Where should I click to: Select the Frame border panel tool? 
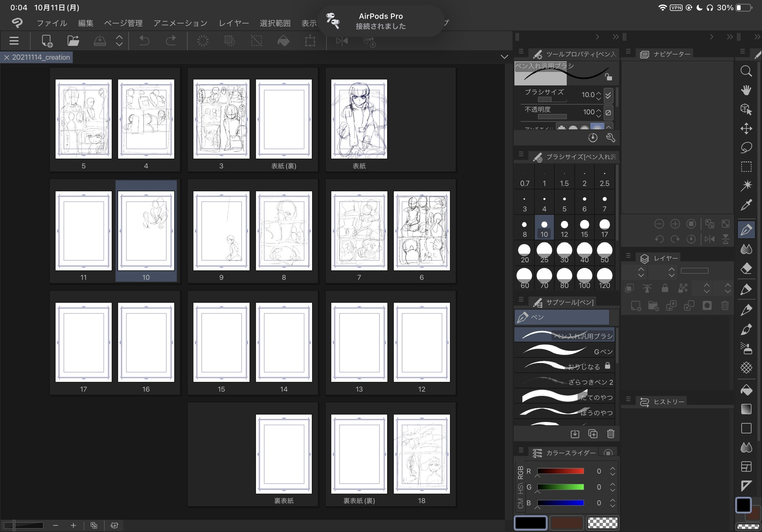pyautogui.click(x=746, y=467)
